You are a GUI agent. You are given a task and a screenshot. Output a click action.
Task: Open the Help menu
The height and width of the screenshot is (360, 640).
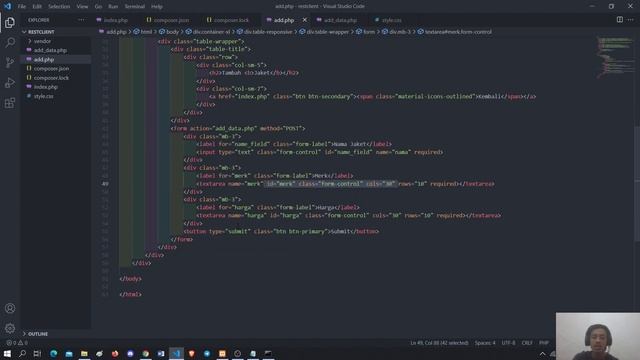(157, 7)
